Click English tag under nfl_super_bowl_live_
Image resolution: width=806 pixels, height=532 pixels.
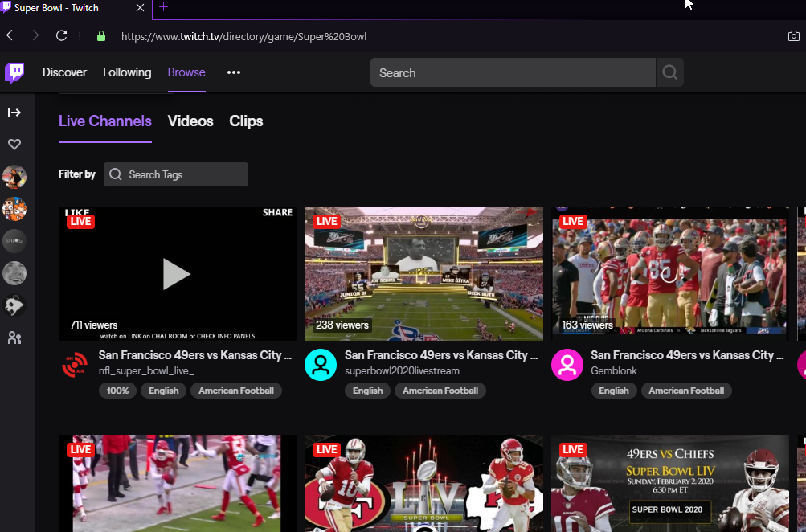163,391
